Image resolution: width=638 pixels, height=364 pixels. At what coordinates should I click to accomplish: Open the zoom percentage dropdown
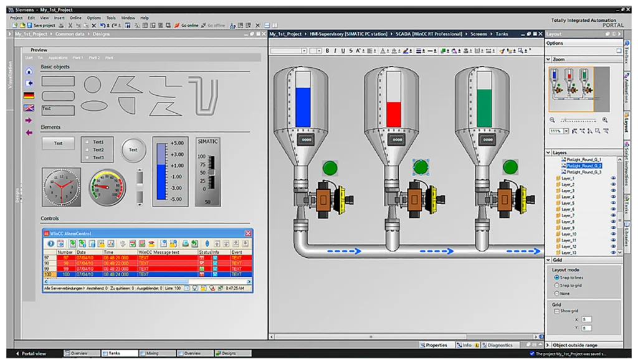click(566, 131)
